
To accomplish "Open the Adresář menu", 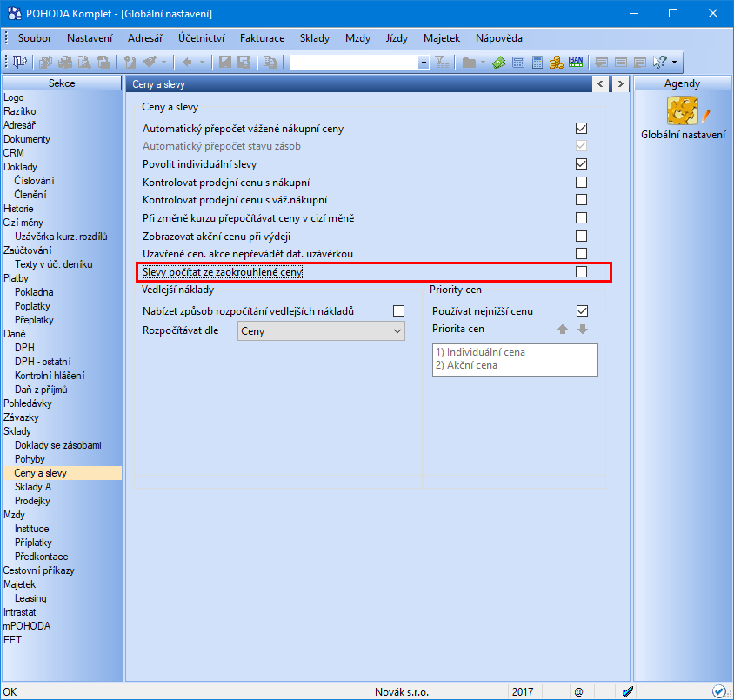I will point(145,38).
